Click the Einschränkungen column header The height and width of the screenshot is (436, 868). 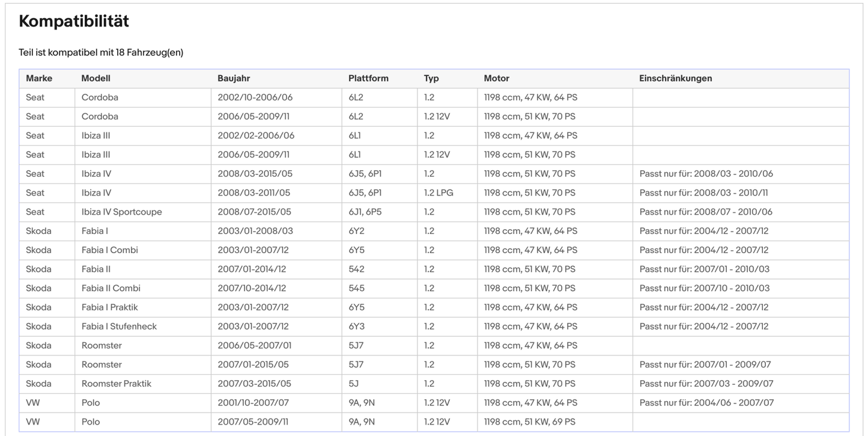(x=676, y=78)
